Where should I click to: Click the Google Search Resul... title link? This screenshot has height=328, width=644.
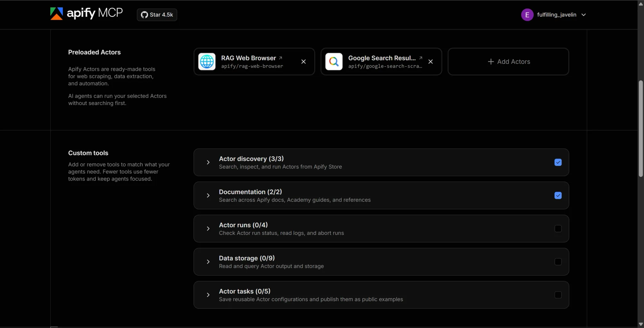(382, 58)
